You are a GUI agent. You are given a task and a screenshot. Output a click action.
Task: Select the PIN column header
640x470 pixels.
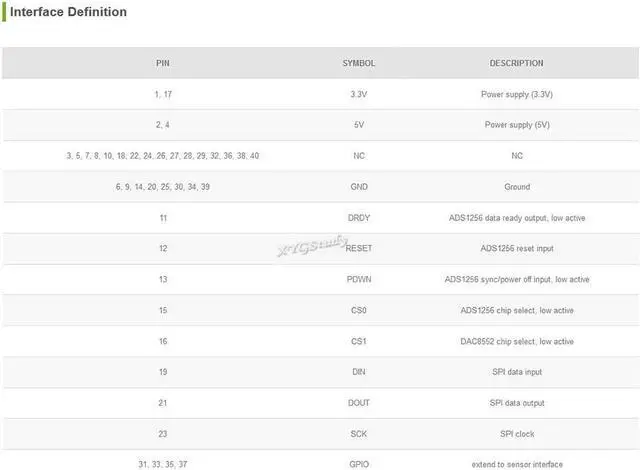pos(163,63)
